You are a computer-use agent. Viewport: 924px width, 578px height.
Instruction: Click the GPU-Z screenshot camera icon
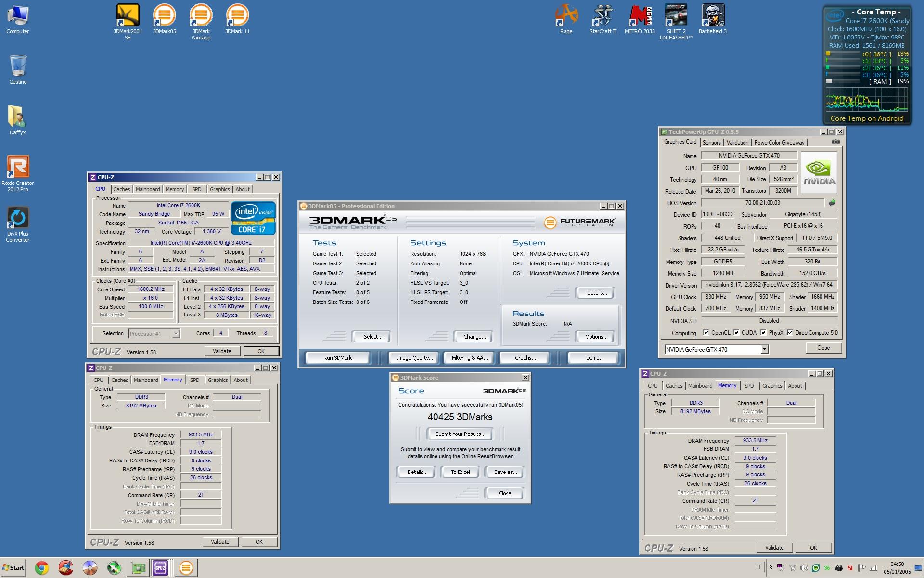pyautogui.click(x=836, y=142)
